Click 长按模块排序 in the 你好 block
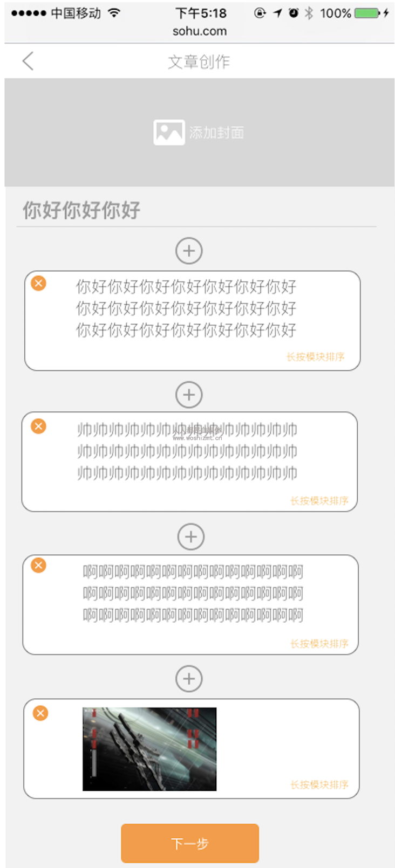 [316, 357]
